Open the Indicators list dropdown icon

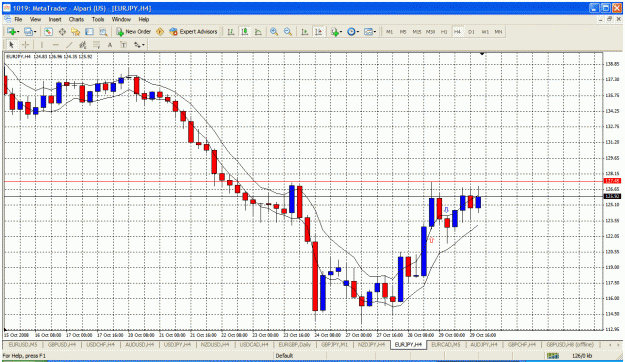(x=335, y=31)
